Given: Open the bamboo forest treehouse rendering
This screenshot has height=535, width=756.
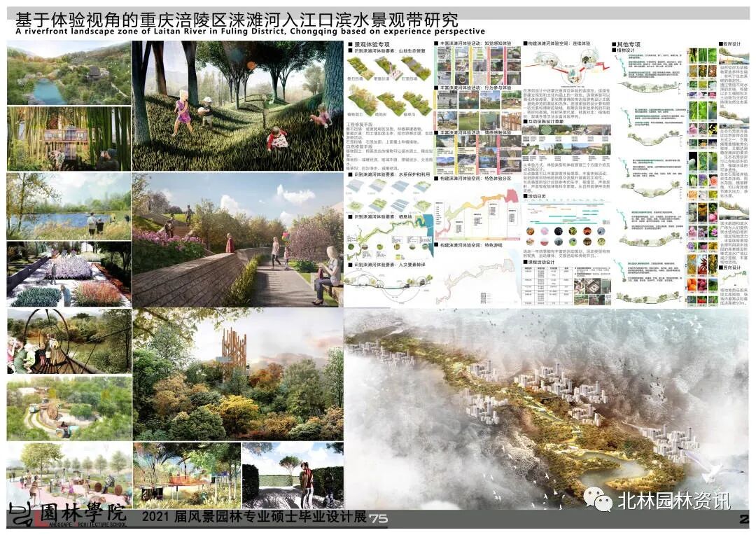Looking at the screenshot, I should (69, 139).
